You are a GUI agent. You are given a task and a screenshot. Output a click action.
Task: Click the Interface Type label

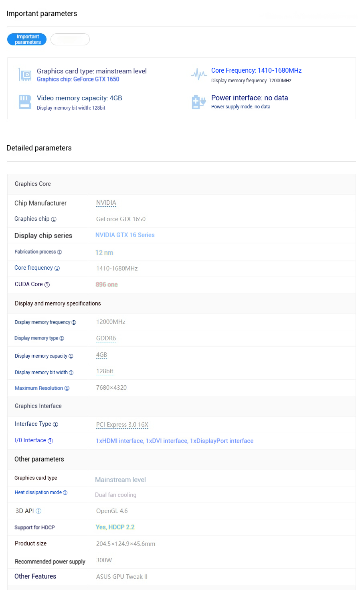(33, 424)
